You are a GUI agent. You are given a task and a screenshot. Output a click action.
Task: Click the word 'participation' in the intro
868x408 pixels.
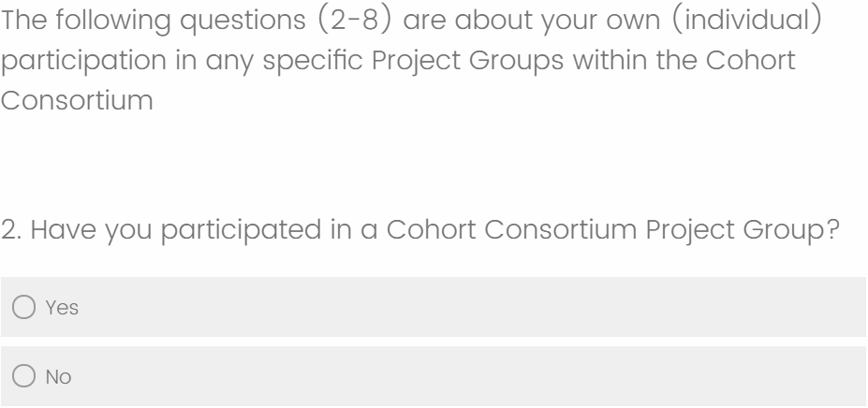pyautogui.click(x=86, y=59)
